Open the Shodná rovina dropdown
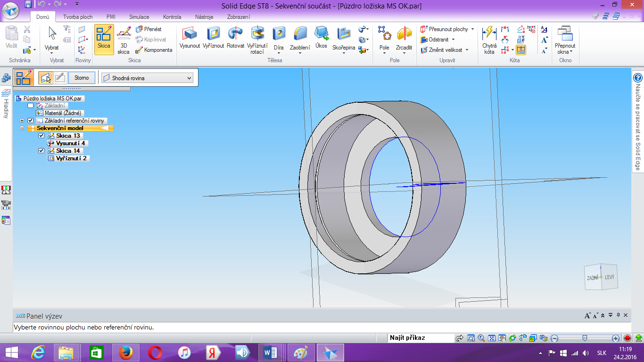 (x=148, y=78)
